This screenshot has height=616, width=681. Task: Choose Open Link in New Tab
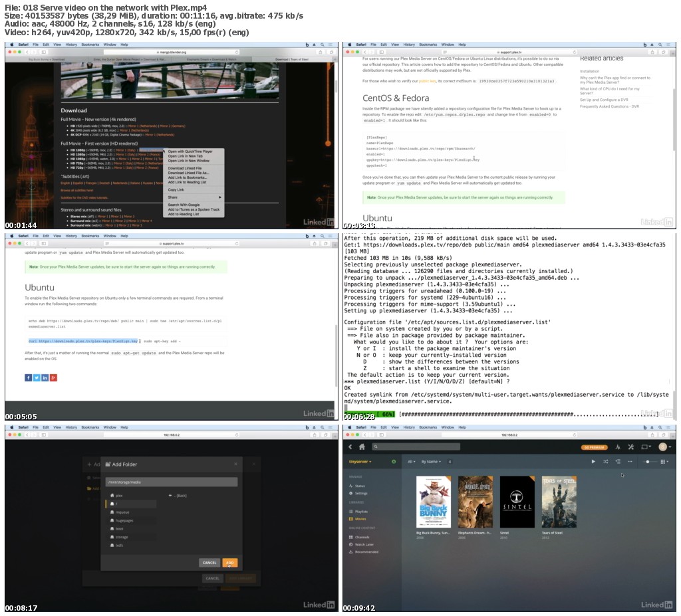click(194, 156)
